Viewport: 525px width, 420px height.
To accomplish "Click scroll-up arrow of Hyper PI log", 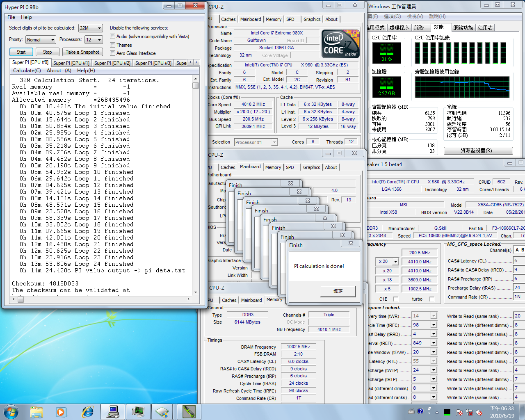I will click(196, 79).
